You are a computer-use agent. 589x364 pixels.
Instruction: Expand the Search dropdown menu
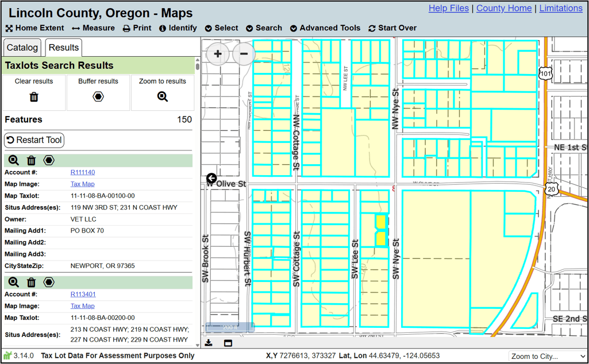(264, 28)
